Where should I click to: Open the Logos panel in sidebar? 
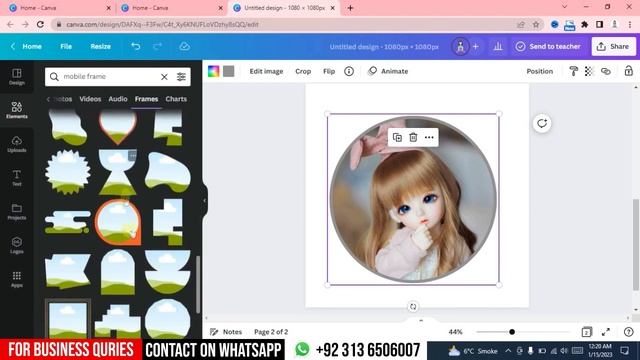[17, 245]
